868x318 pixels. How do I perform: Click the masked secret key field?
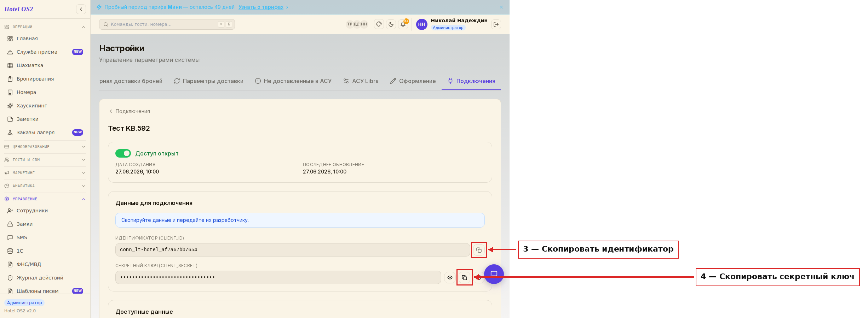tap(278, 277)
